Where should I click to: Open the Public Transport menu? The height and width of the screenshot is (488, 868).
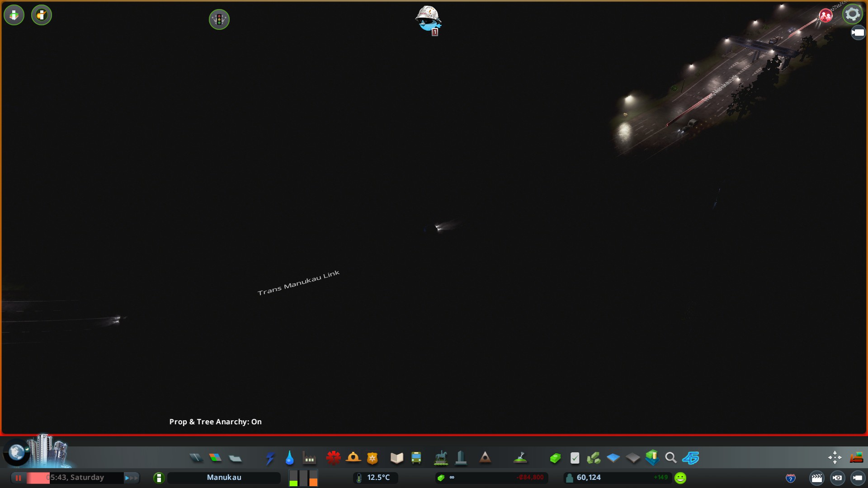416,458
